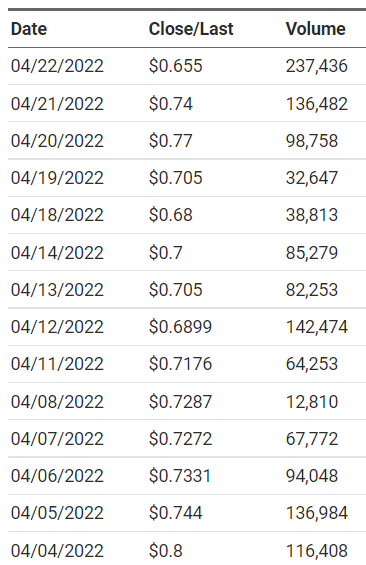Click the 04/04/2022 date cell

coord(57,551)
